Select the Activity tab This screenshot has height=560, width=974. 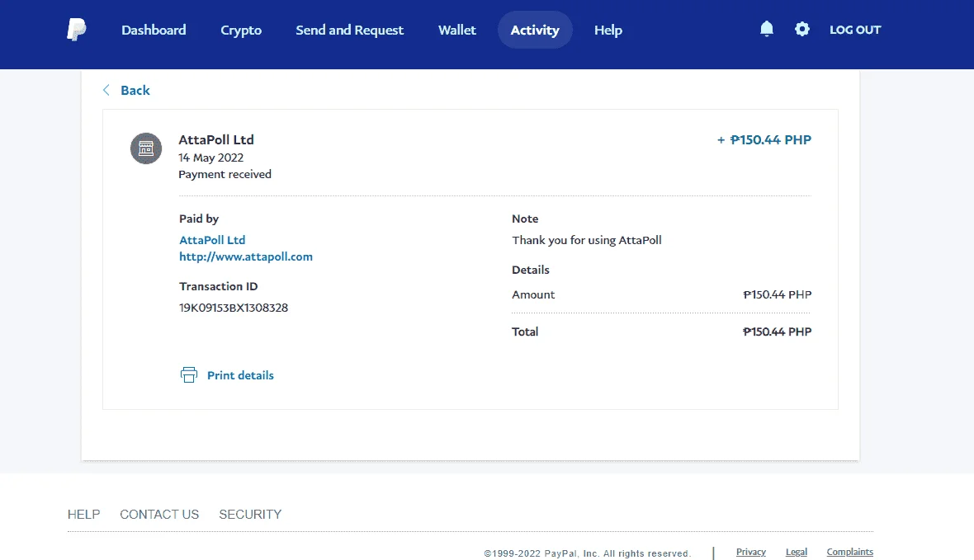point(535,30)
